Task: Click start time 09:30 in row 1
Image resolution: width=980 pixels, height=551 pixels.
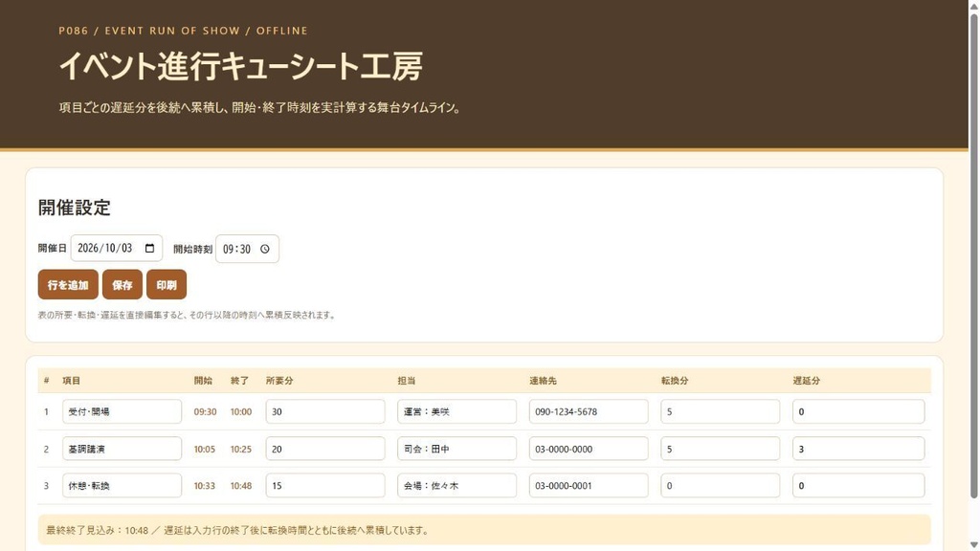Action: click(x=205, y=411)
